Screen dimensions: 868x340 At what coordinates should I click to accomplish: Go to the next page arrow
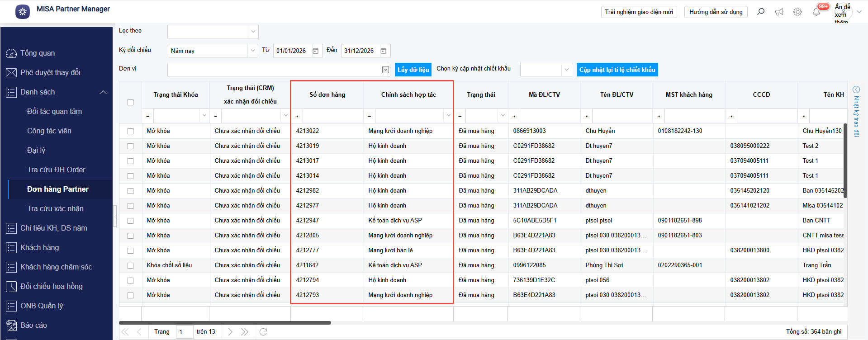coord(230,332)
